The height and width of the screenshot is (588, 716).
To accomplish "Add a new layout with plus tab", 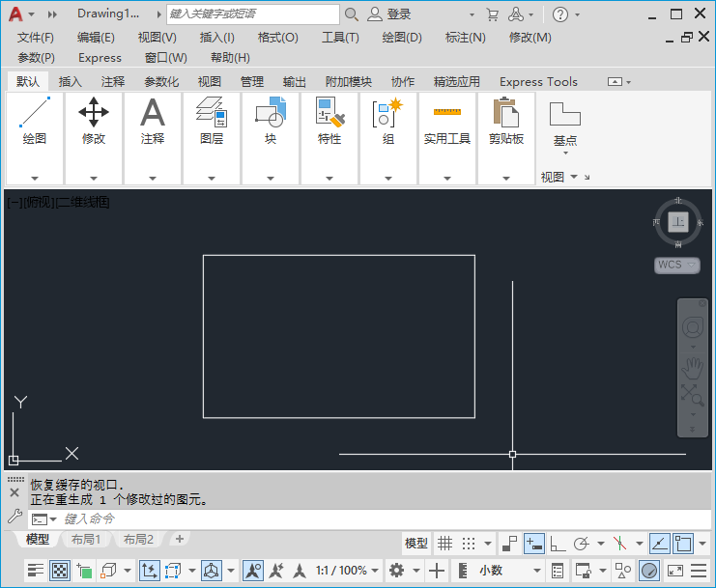I will [x=180, y=539].
